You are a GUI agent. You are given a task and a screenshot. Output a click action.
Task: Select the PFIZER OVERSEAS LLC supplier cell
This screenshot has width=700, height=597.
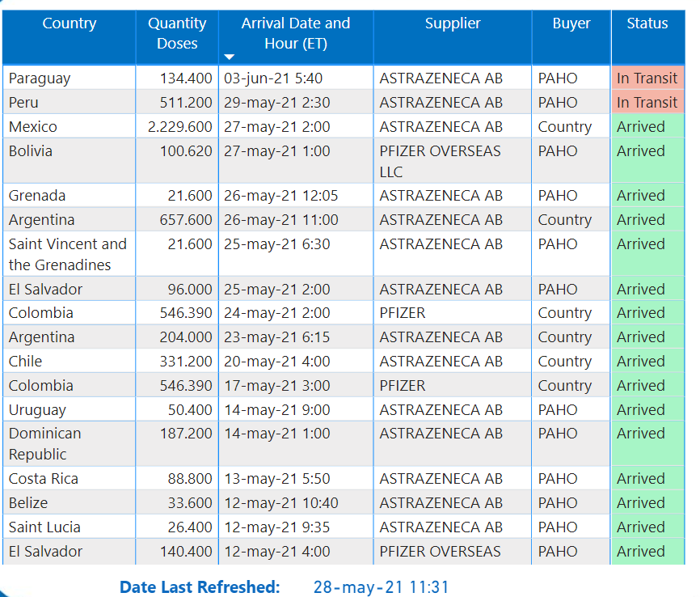click(x=440, y=161)
